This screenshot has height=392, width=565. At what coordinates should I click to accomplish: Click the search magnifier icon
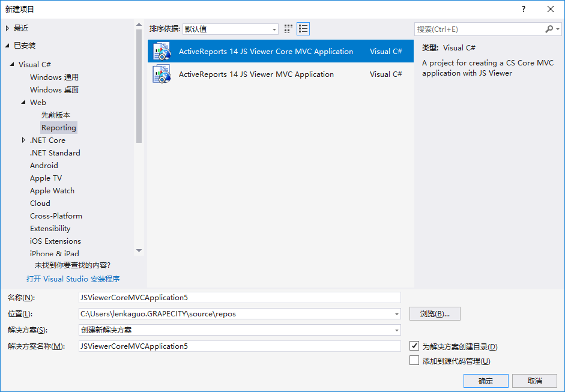[549, 29]
